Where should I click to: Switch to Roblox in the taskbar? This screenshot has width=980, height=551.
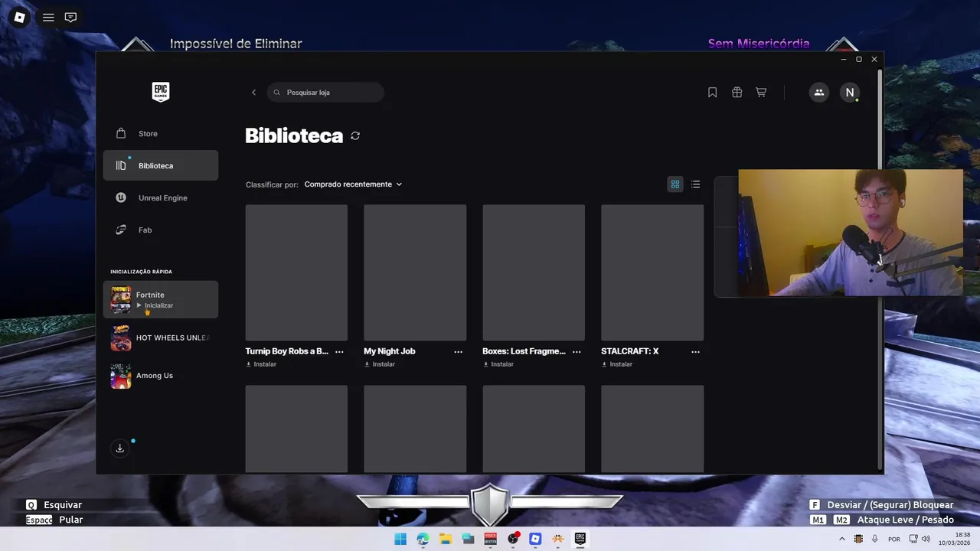[535, 539]
